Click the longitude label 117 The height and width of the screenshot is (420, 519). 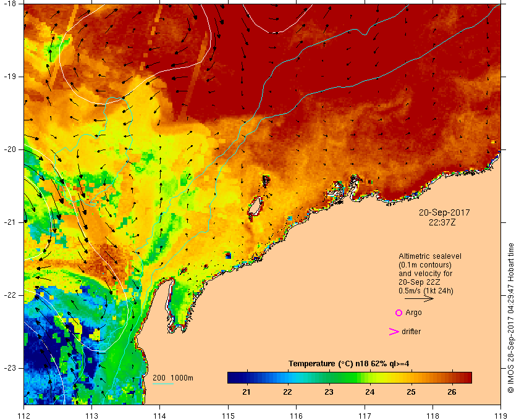[365, 415]
